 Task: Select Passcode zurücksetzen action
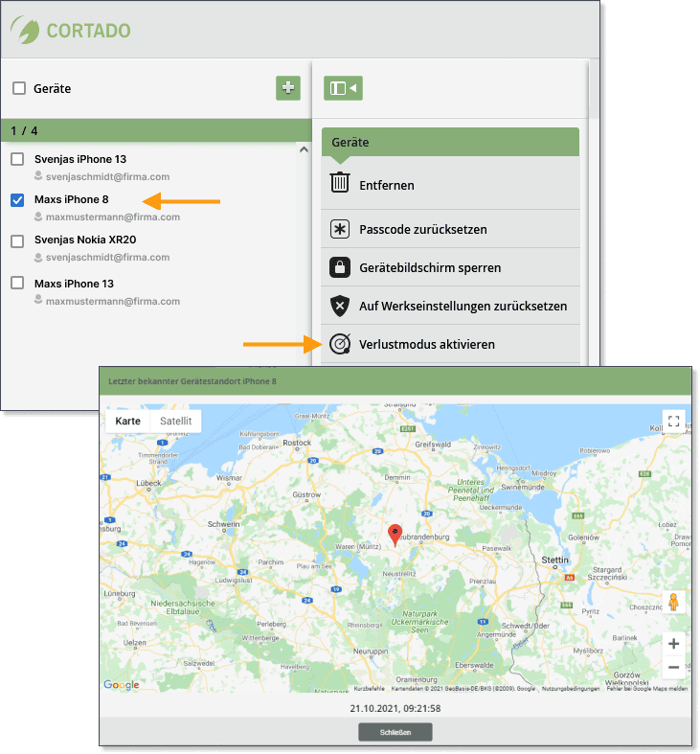pyautogui.click(x=450, y=229)
